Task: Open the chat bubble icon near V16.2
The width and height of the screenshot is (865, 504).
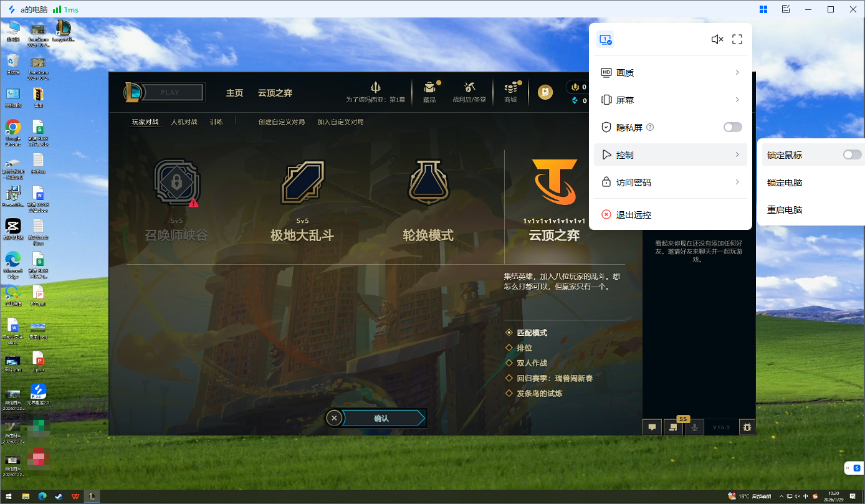Action: pos(652,427)
